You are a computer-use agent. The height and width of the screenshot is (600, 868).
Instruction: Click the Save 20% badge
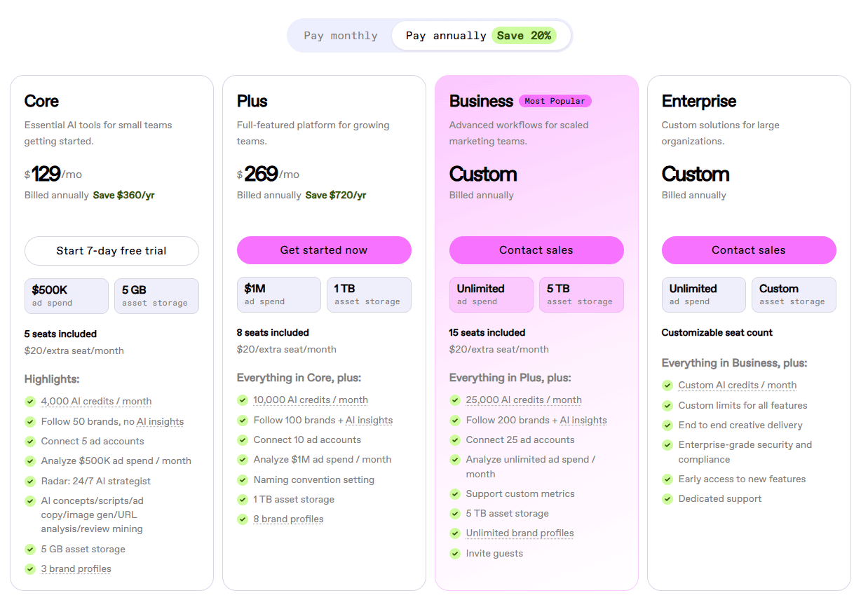[524, 36]
